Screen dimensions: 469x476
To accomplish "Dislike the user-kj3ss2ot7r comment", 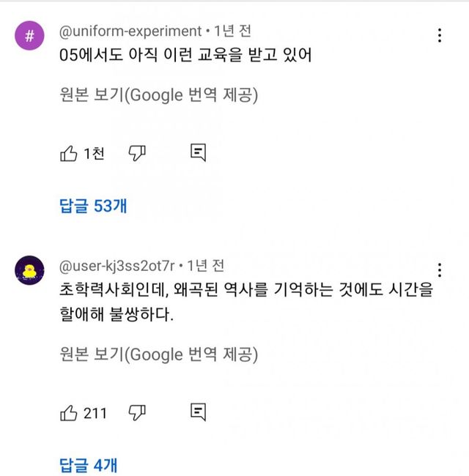I will (x=137, y=413).
